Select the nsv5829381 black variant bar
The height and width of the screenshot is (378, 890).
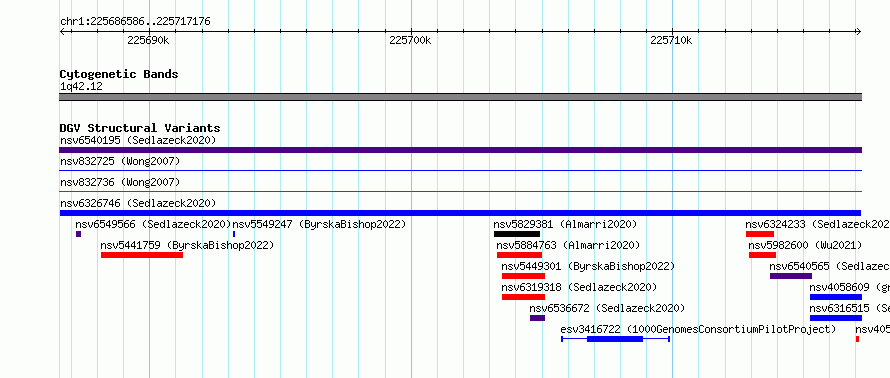[517, 234]
